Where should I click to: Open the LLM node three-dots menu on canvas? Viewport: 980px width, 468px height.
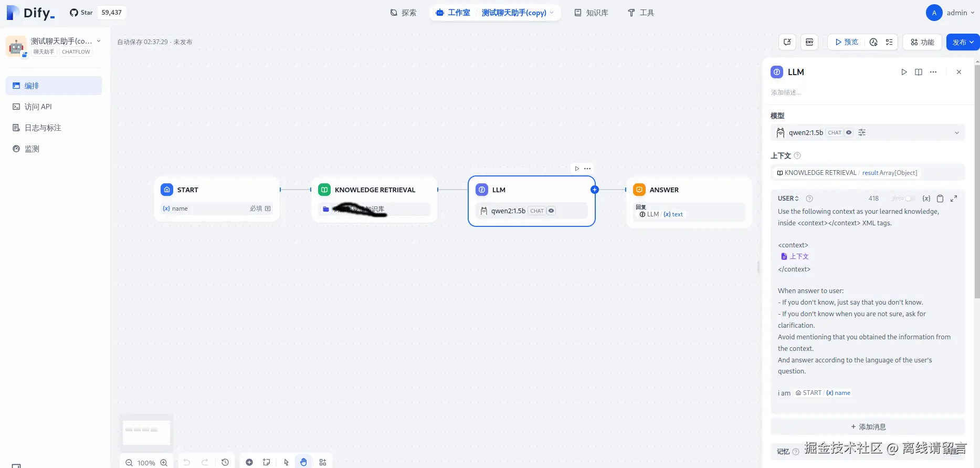(x=587, y=169)
